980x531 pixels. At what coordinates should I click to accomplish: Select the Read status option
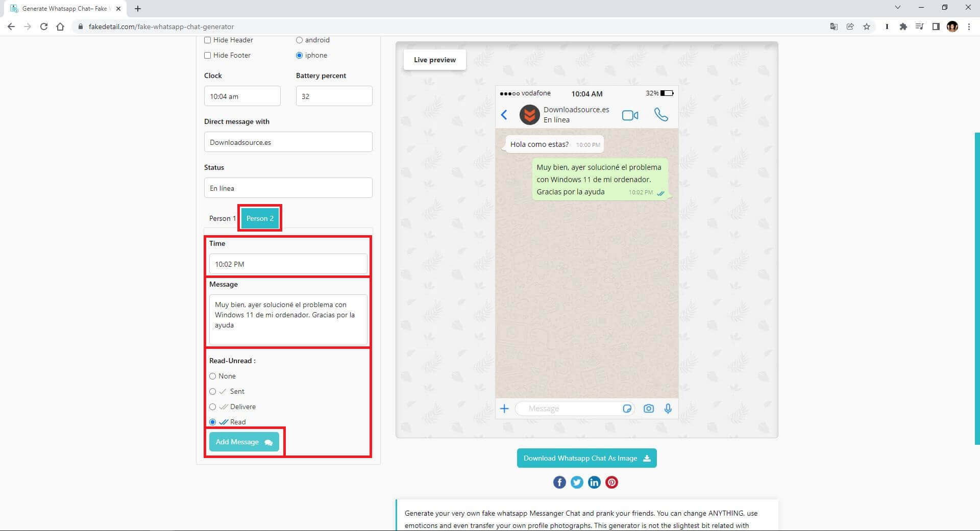click(213, 422)
